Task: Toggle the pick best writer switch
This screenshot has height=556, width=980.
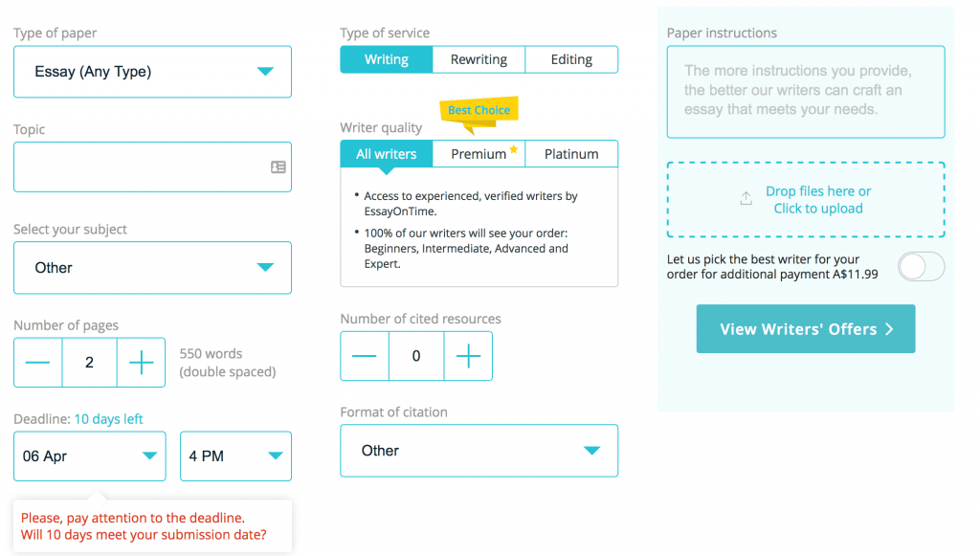Action: [922, 267]
